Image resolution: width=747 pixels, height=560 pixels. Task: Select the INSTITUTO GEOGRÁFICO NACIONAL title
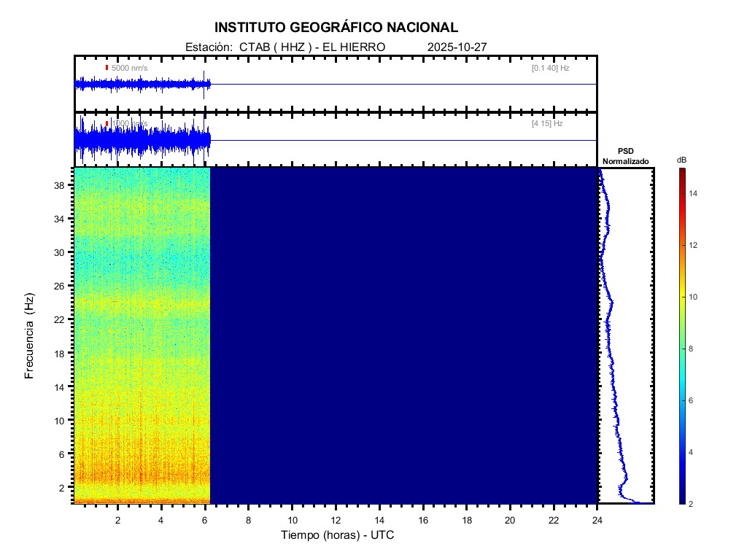point(336,28)
